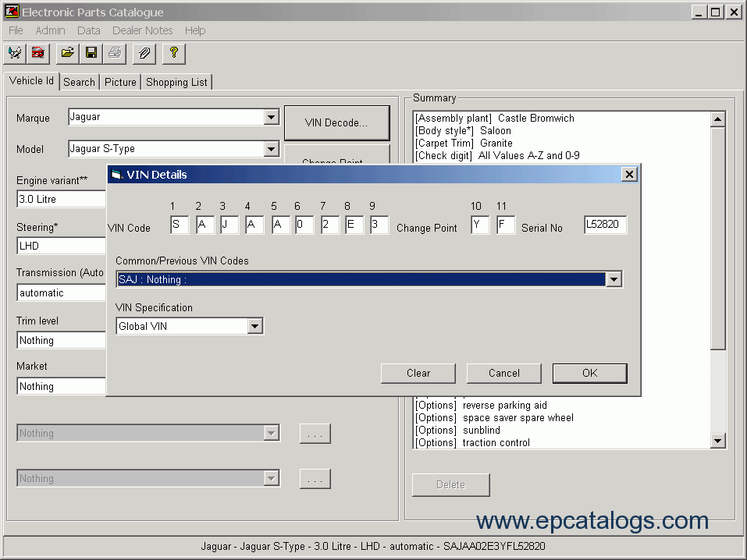Select the reverse parking aid option row
747x560 pixels.
pyautogui.click(x=481, y=406)
